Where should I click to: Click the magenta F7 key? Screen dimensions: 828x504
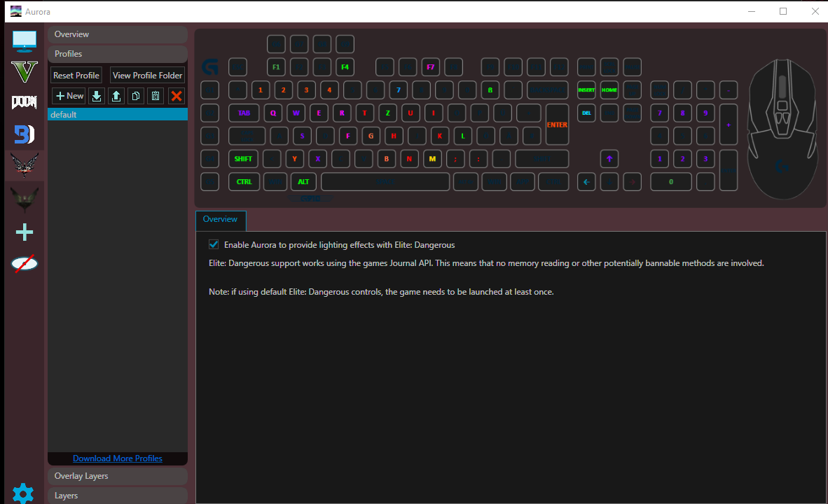430,67
